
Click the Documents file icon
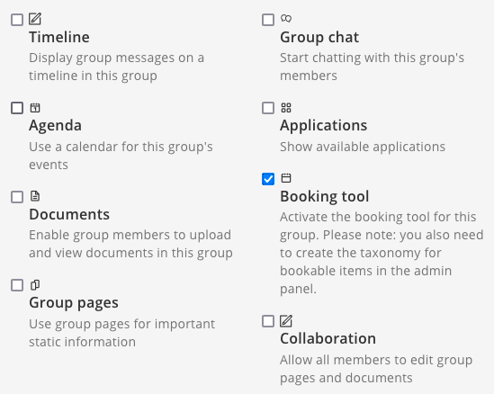pyautogui.click(x=35, y=196)
